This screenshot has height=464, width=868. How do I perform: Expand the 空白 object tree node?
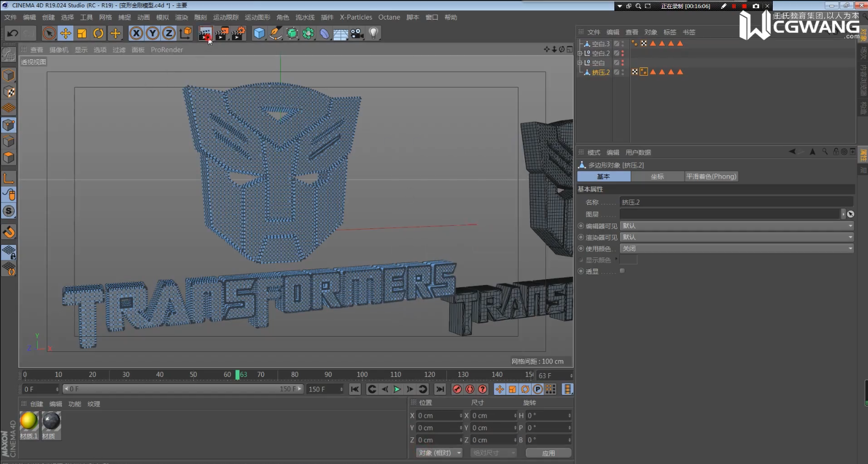click(x=580, y=63)
